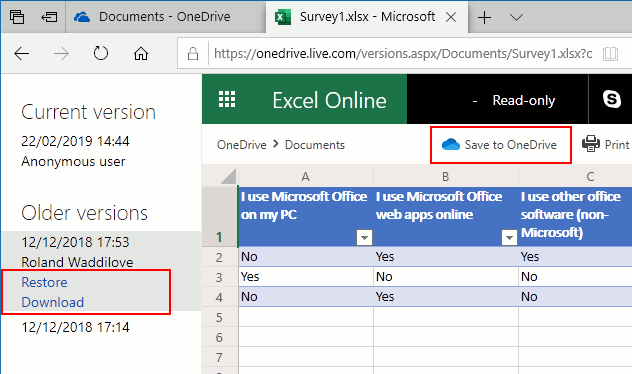Open filter dropdown for column A
Image resolution: width=632 pixels, height=374 pixels.
[364, 238]
